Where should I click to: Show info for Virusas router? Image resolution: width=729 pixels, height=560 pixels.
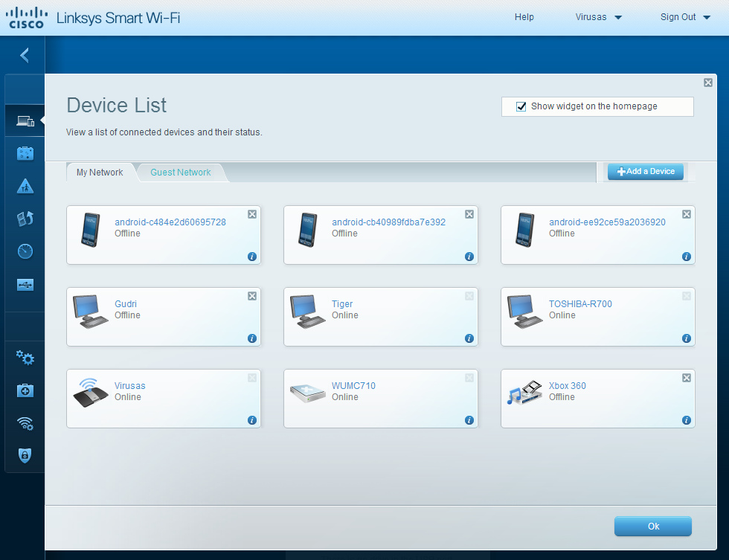tap(252, 420)
